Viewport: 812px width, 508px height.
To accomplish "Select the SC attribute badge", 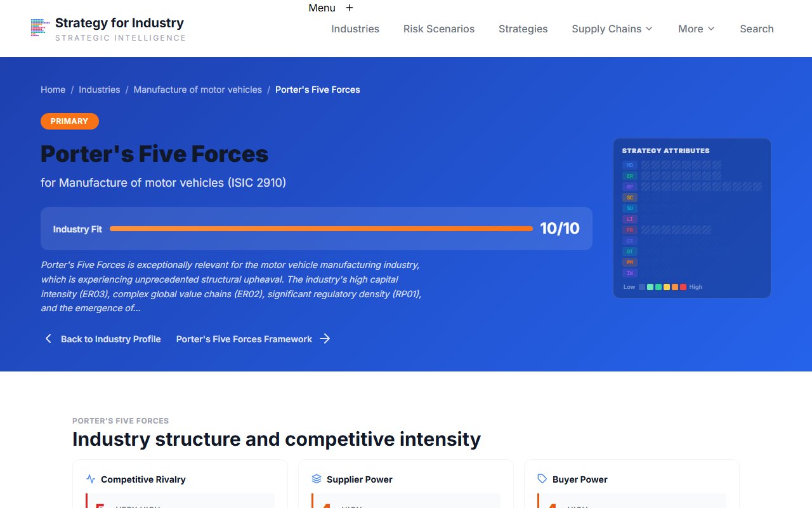I will pyautogui.click(x=630, y=197).
